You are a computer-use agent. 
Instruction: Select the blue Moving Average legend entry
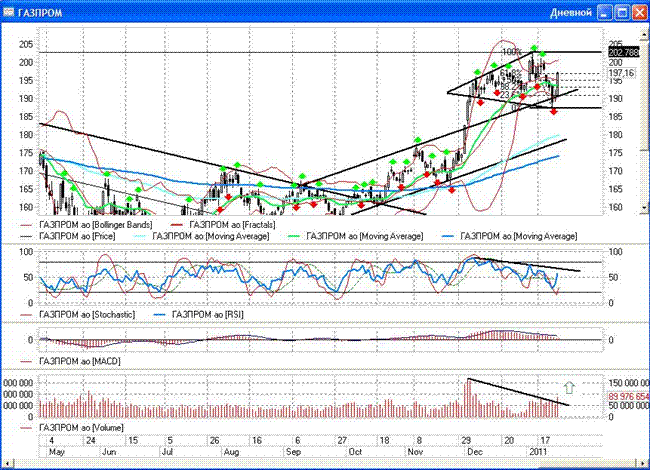click(x=509, y=236)
